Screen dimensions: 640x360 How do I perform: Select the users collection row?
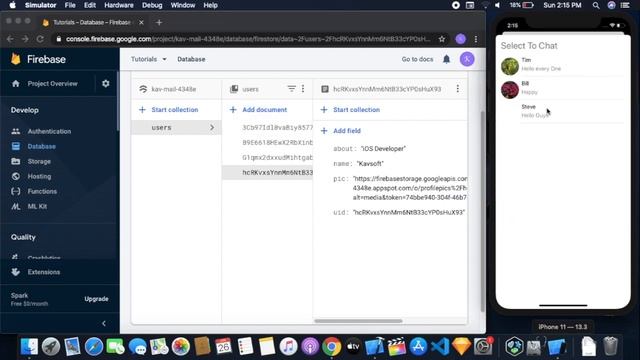176,128
